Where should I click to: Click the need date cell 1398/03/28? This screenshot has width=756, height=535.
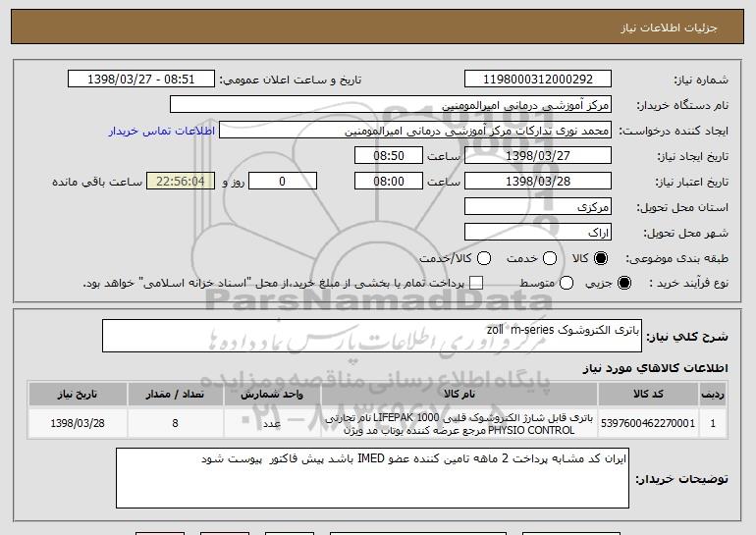78,423
